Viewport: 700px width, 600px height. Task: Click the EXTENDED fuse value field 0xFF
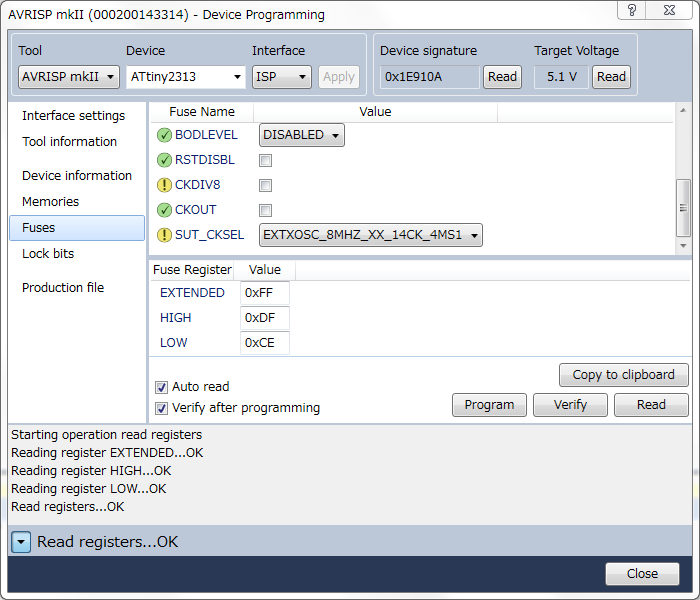(x=265, y=293)
